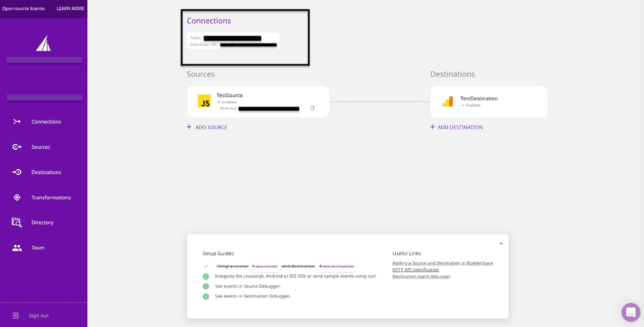Click the Directory folder icon
644x327 pixels.
pos(17,222)
